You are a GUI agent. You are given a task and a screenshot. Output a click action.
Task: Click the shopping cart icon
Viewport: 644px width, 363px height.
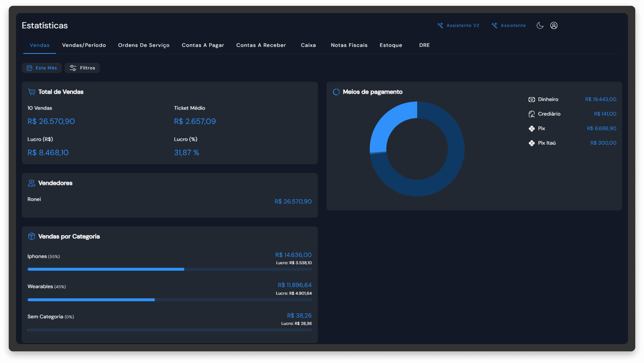click(31, 92)
